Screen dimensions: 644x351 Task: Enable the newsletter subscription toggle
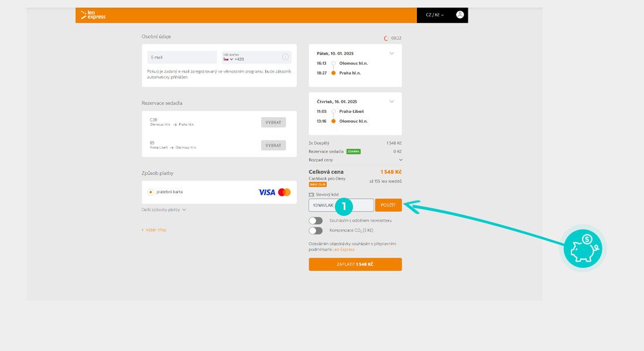[x=316, y=221]
